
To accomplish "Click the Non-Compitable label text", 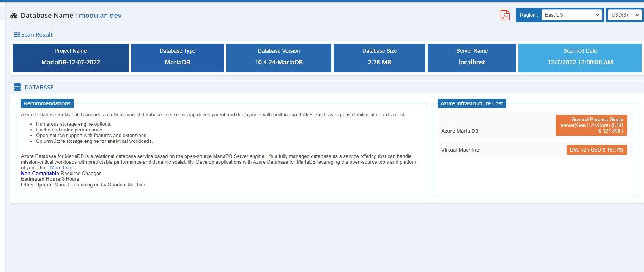I will [x=41, y=174].
